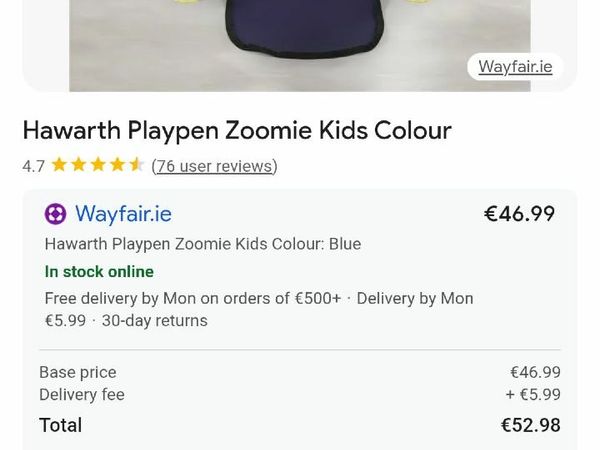This screenshot has height=450, width=600.
Task: Click the 'Delivery by Mon €5.99' text
Action: [414, 298]
